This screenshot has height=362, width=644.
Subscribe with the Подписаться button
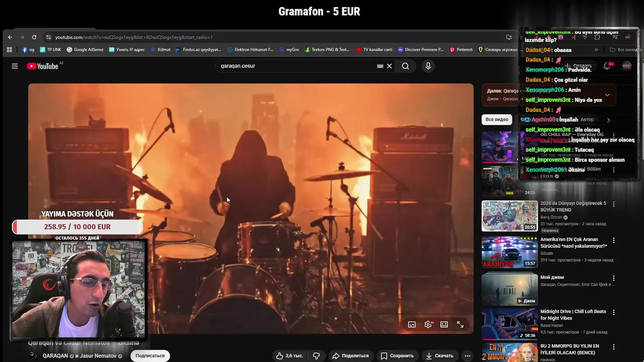(x=150, y=355)
